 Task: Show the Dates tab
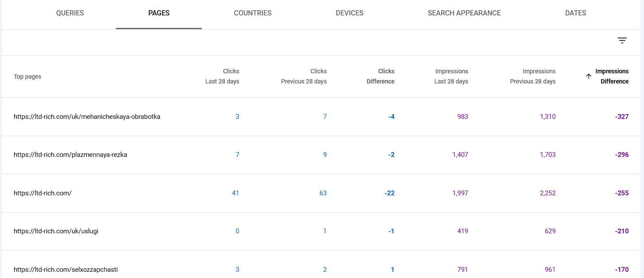(575, 13)
